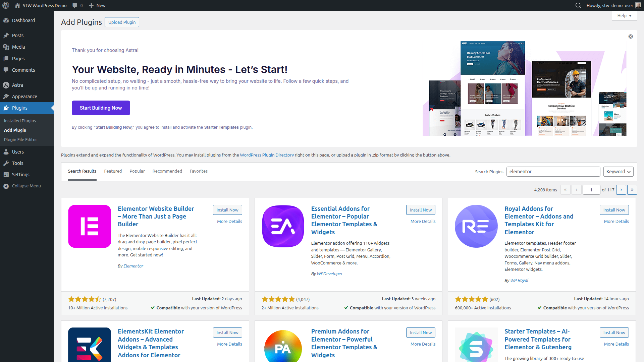Install Starter Templates plugin
Image resolution: width=644 pixels, height=362 pixels.
tap(614, 333)
